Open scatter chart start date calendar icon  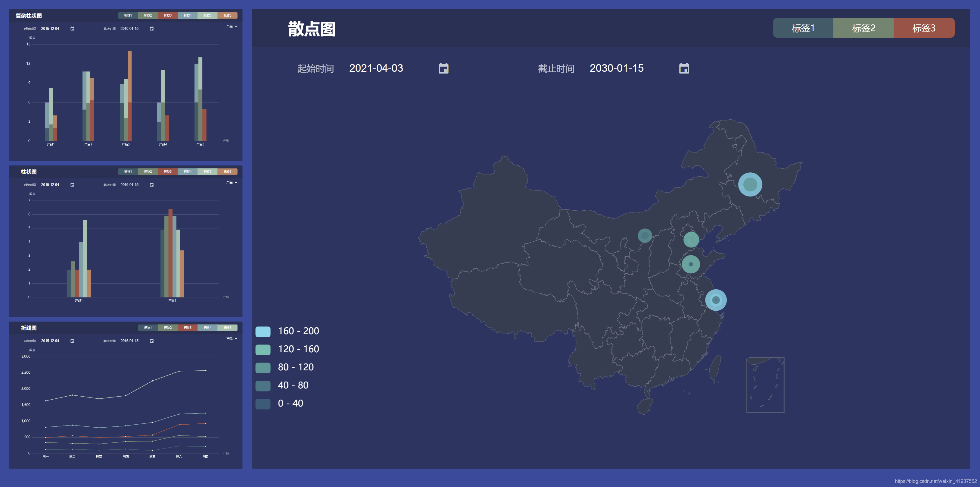tap(443, 68)
